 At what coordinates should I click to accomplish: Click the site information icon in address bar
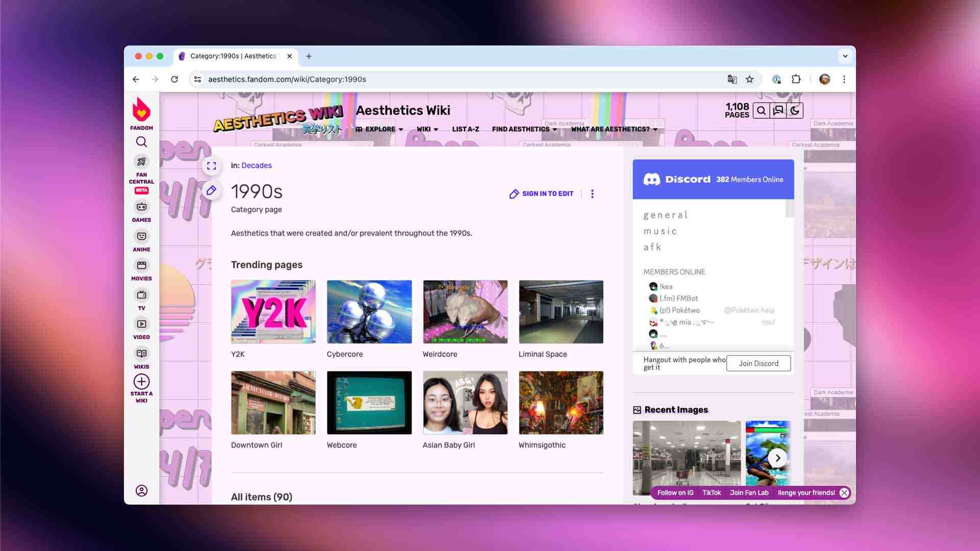point(198,79)
